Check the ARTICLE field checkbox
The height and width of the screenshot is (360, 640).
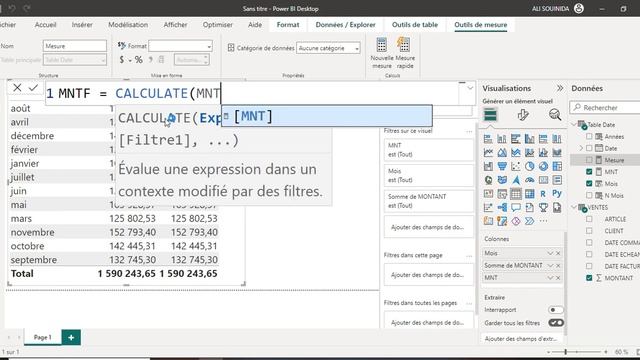[589, 219]
